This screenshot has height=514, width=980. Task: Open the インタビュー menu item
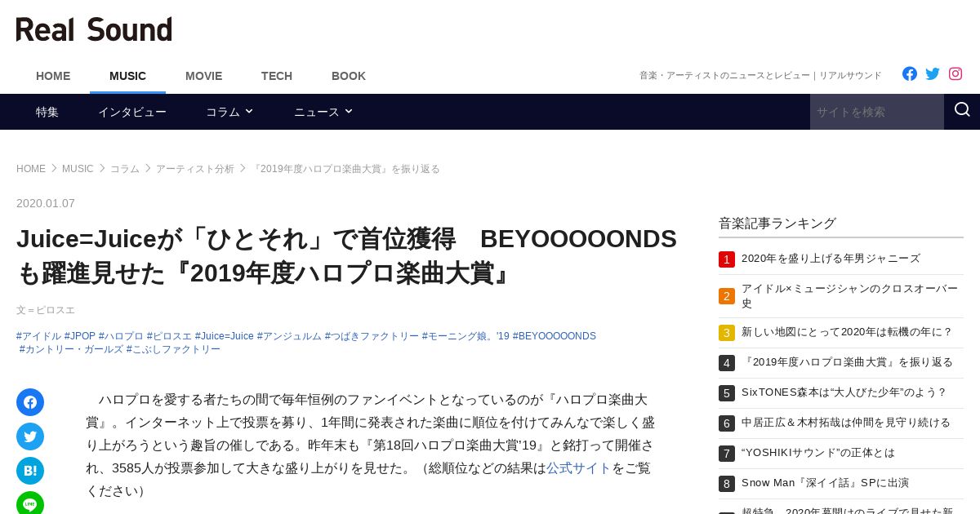click(132, 112)
